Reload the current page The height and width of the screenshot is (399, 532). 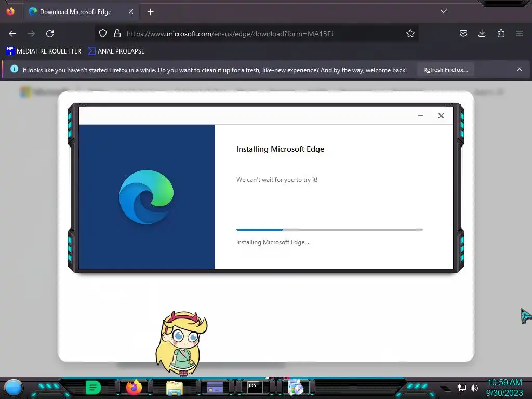[x=50, y=34]
